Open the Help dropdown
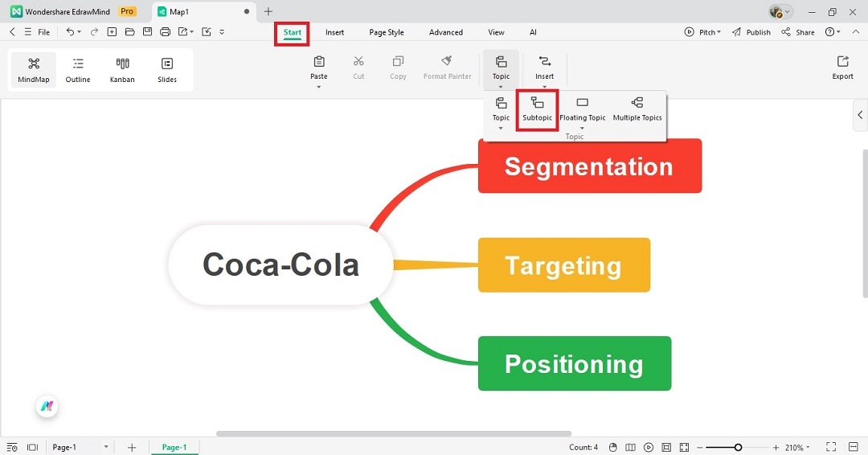The width and height of the screenshot is (868, 455). 833,32
